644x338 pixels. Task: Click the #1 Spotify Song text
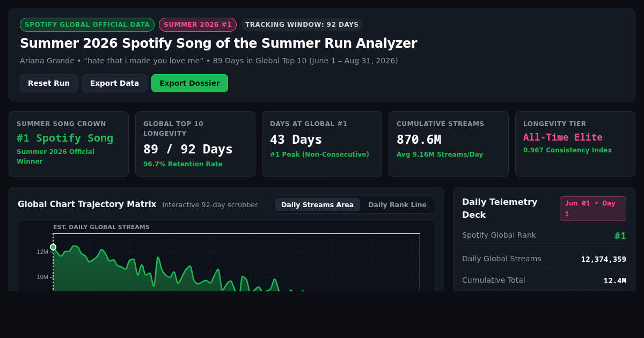pos(65,138)
